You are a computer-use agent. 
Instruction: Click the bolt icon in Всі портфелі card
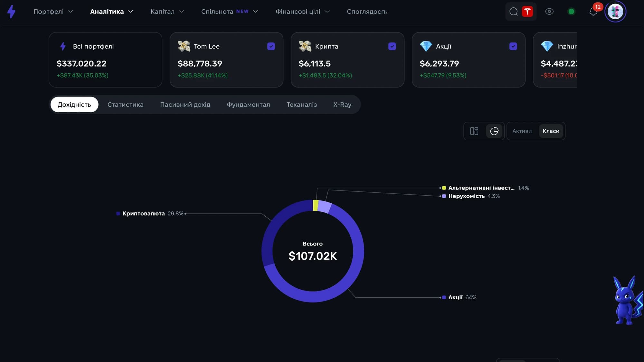(63, 46)
